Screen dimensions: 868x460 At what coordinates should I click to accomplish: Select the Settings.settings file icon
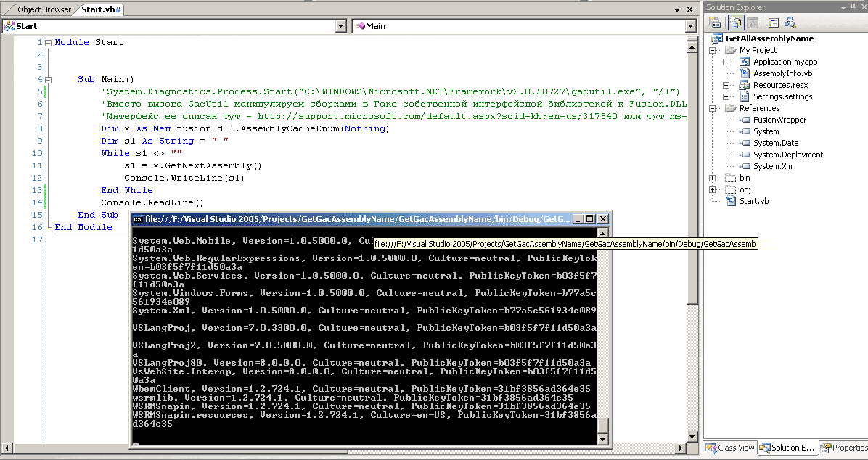click(x=745, y=96)
